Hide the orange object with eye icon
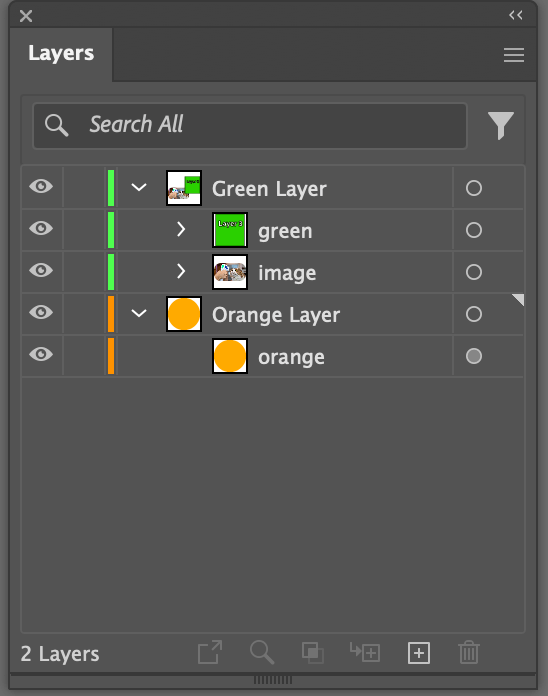The width and height of the screenshot is (548, 696). point(41,355)
